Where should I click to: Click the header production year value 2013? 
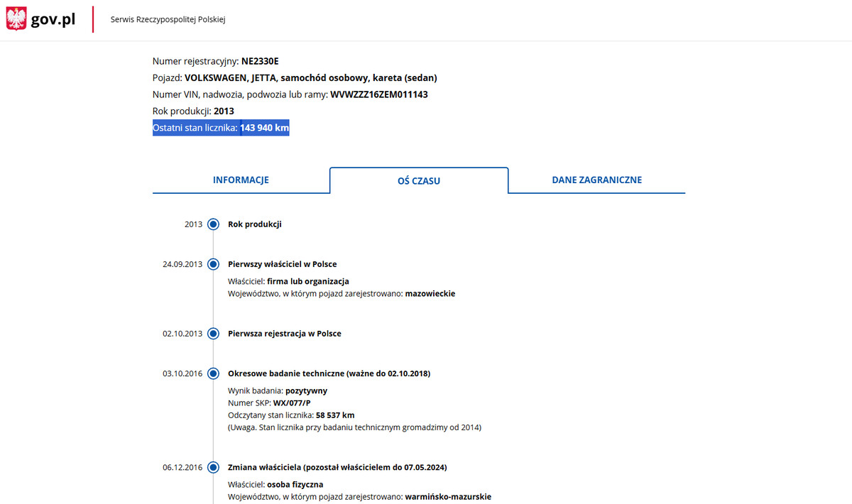pos(224,111)
